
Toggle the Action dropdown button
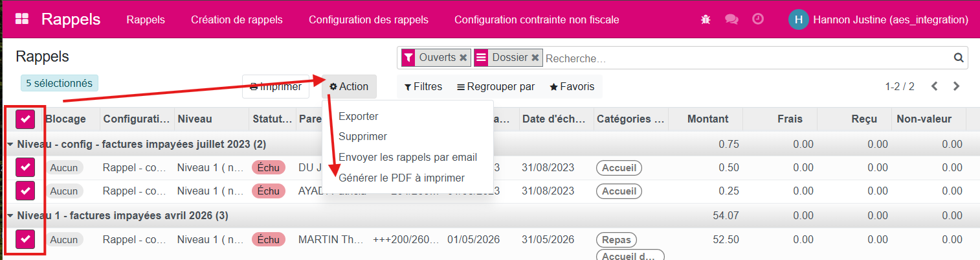click(349, 87)
